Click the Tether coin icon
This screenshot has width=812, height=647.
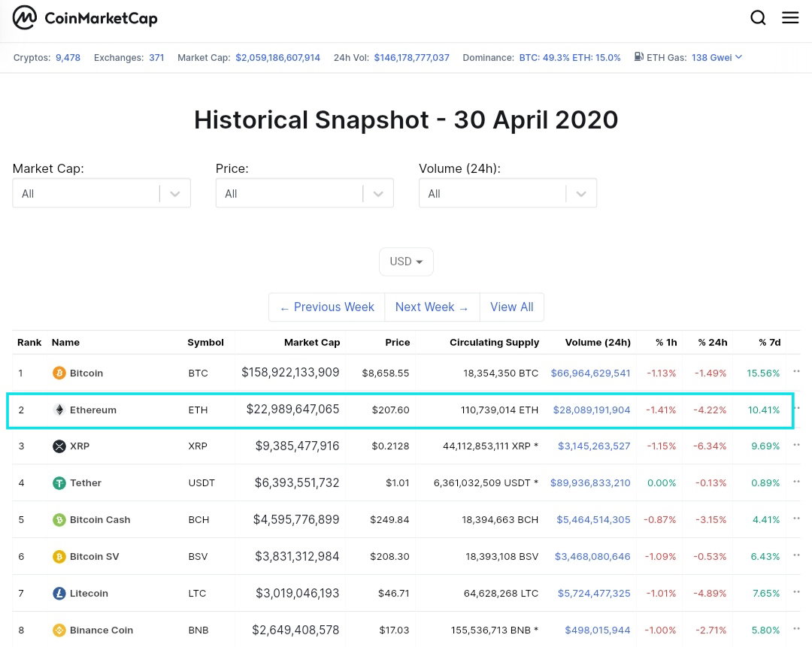tap(59, 483)
